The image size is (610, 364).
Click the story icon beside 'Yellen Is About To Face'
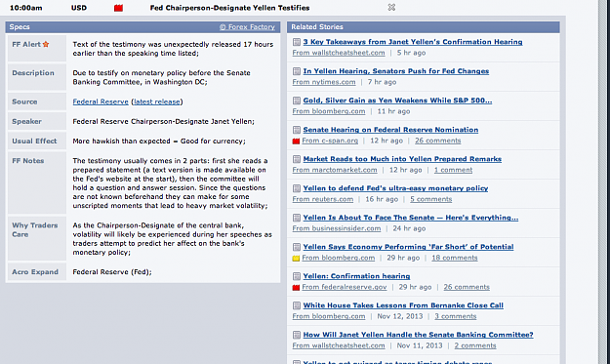297,218
